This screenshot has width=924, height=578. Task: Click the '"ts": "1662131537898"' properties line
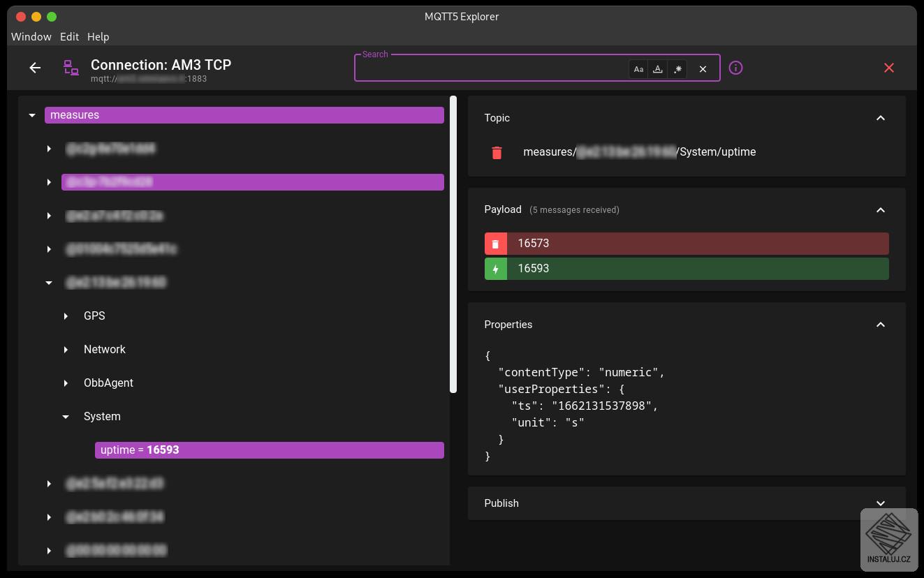tap(585, 406)
